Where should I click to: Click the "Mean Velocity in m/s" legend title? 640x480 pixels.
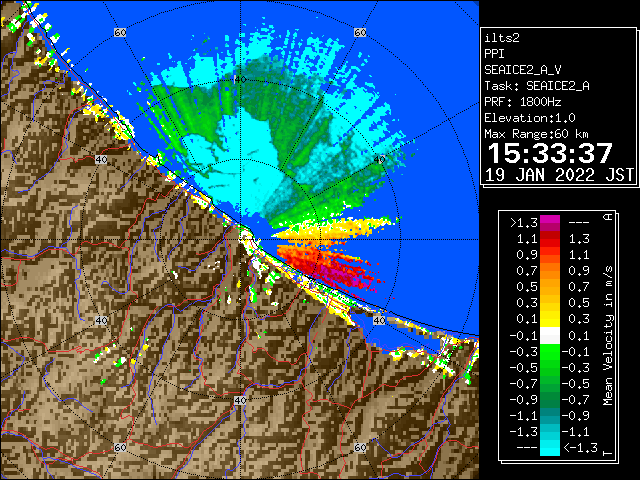coord(608,336)
